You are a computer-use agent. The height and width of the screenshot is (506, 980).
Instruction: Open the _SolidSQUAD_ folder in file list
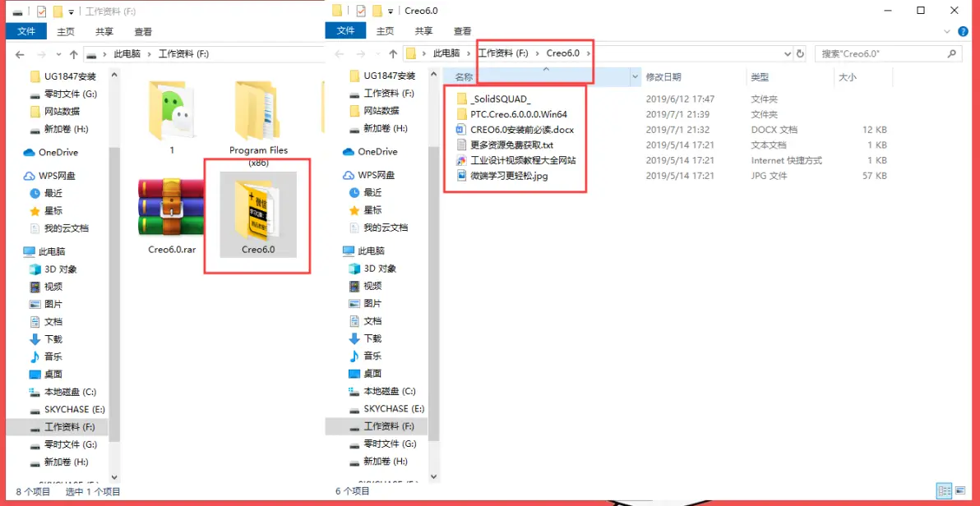(x=500, y=99)
